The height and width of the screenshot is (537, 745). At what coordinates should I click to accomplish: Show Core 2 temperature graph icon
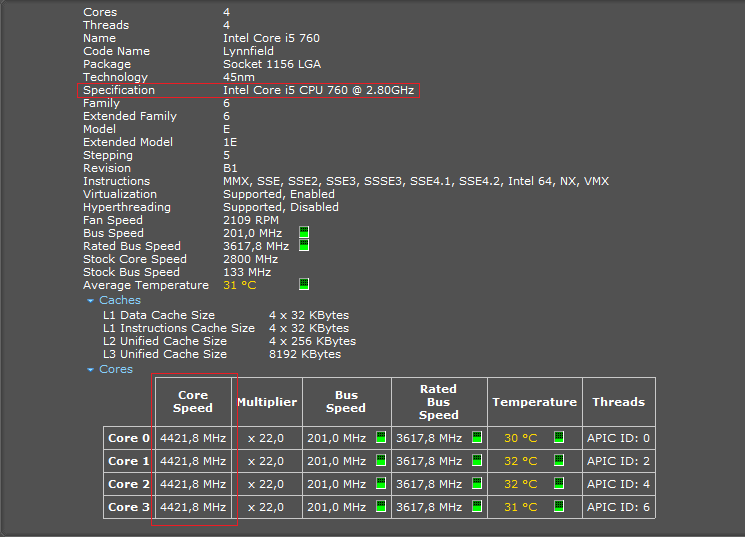559,483
